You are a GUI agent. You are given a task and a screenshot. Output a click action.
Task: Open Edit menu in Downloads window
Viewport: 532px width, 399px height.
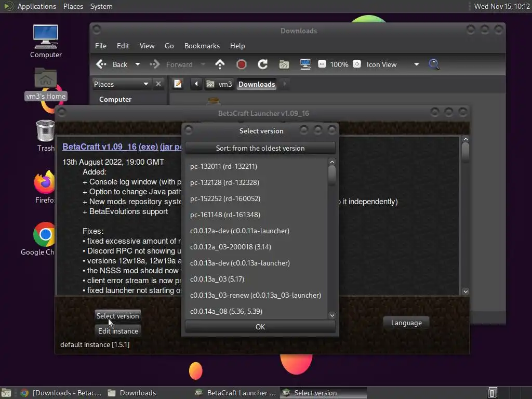coord(123,46)
